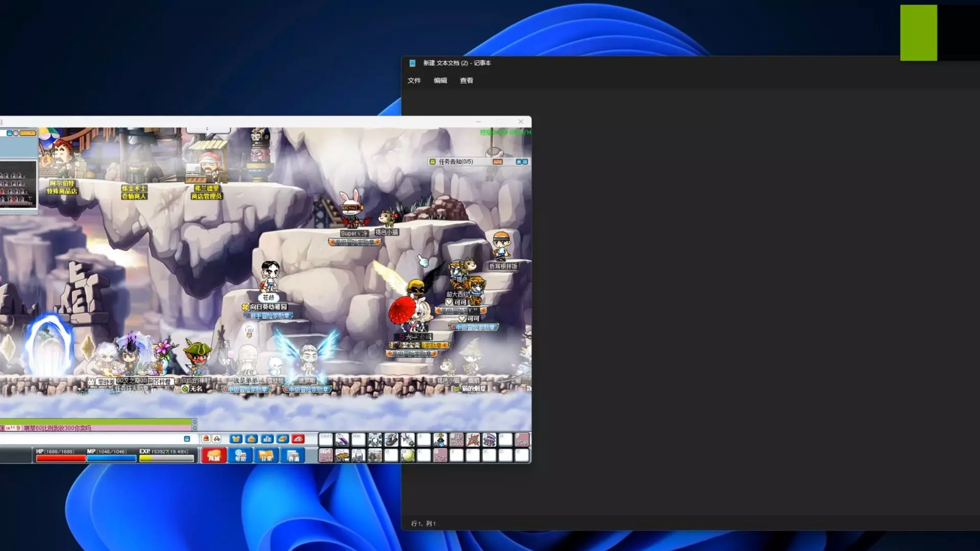Open the 编辑 menu in Notepad

(440, 81)
